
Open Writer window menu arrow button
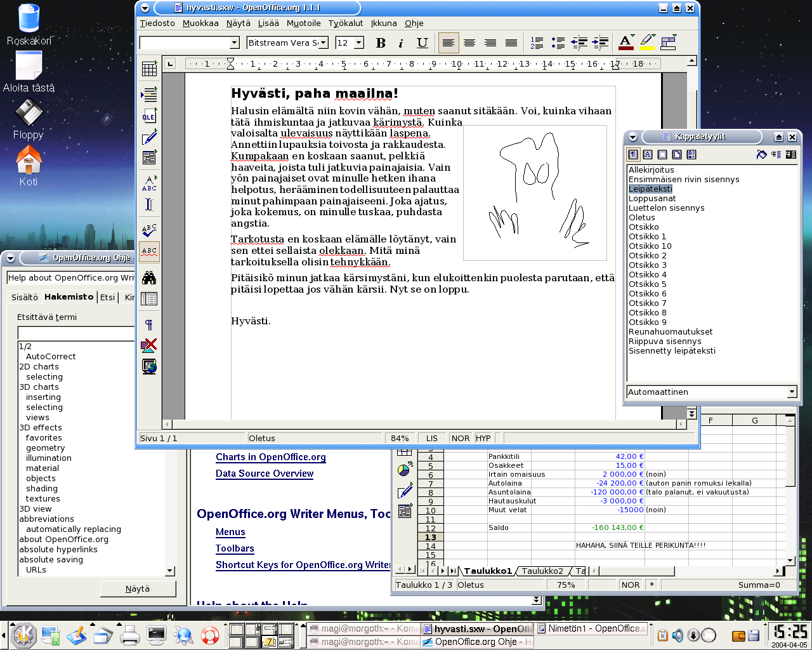[x=145, y=8]
